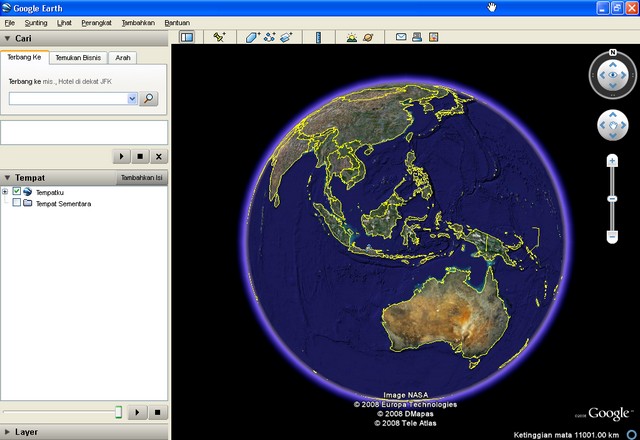640x440 pixels.
Task: Click the streaming status circle indicator
Action: point(632,434)
